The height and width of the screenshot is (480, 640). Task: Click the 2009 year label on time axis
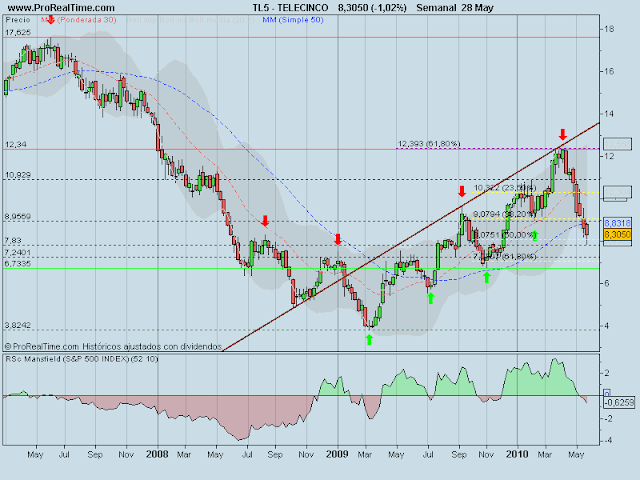point(338,454)
